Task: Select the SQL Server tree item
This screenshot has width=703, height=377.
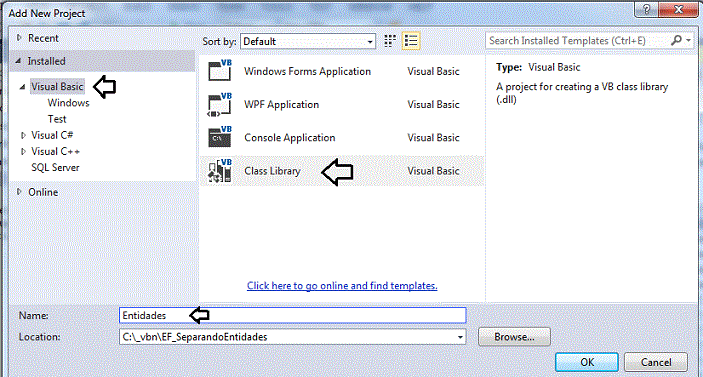Action: click(55, 167)
